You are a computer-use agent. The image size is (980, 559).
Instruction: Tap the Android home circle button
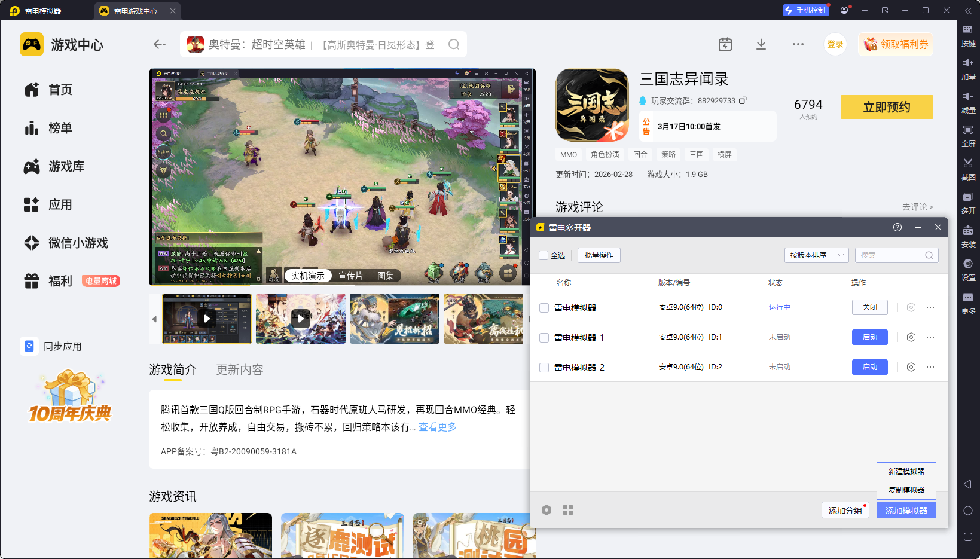[968, 511]
